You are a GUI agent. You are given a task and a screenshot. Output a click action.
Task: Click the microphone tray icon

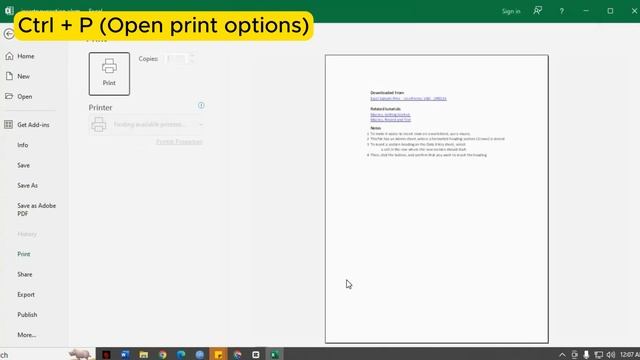[586, 355]
